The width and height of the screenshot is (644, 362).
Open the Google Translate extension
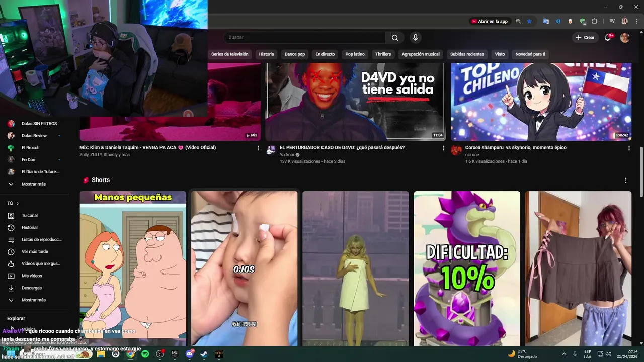[546, 21]
